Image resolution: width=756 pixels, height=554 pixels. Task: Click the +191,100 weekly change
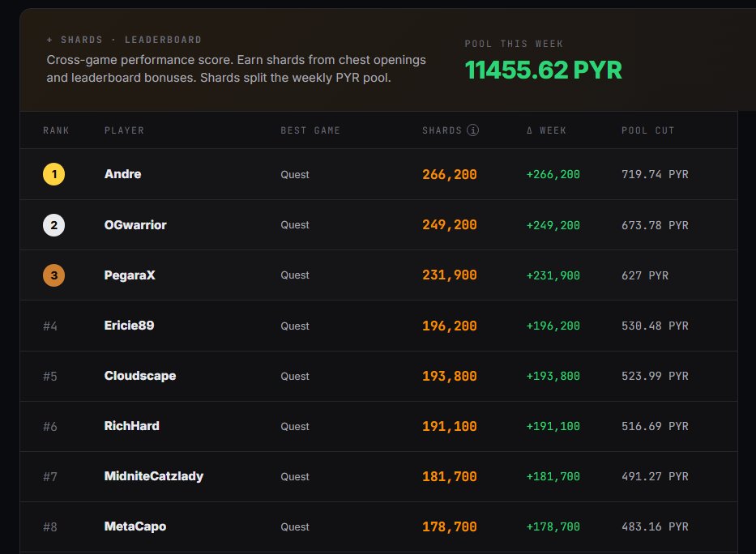(x=553, y=426)
